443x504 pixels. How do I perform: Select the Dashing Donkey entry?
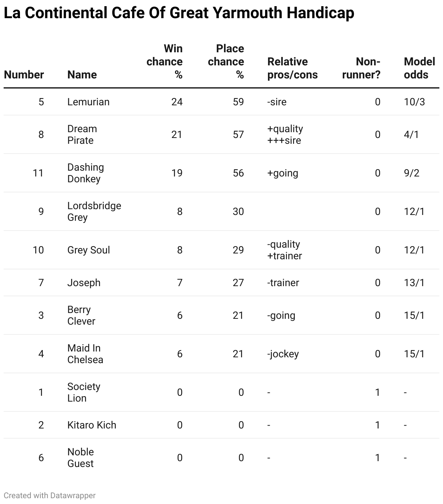point(86,173)
